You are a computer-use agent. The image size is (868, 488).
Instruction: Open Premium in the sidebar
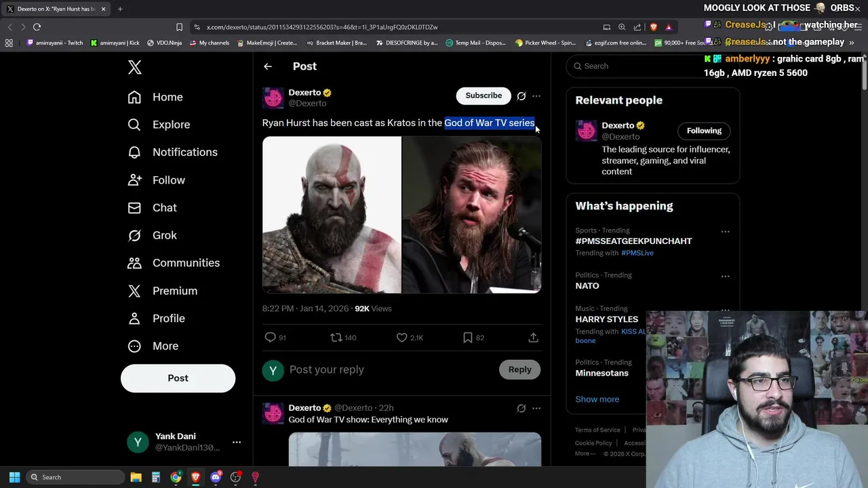[162, 291]
